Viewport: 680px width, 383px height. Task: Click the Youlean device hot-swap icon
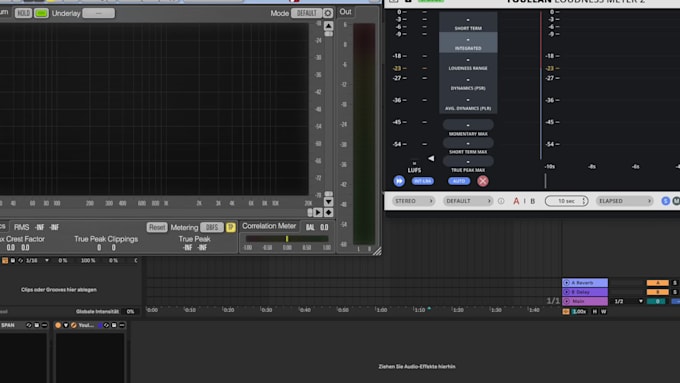106,325
